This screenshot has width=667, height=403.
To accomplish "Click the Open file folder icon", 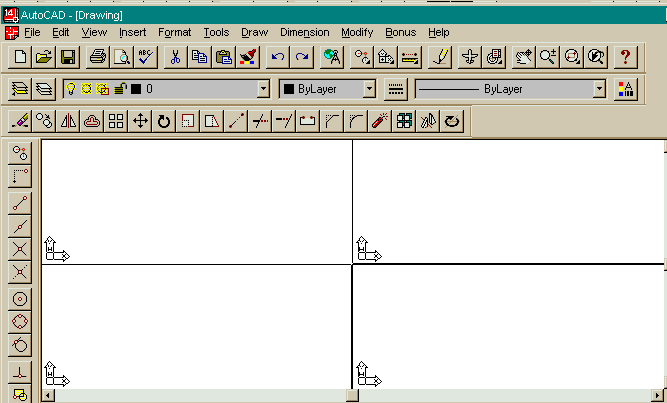I will (44, 57).
